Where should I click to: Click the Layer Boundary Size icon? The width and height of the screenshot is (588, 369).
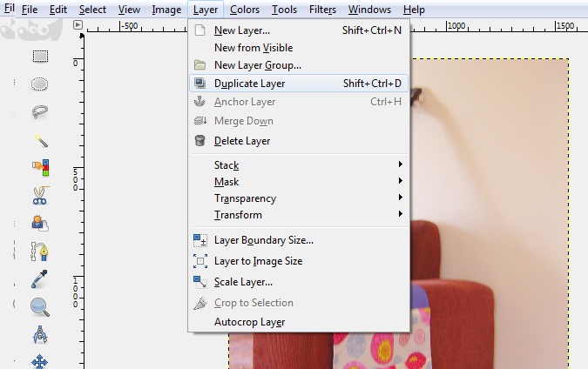coord(199,240)
